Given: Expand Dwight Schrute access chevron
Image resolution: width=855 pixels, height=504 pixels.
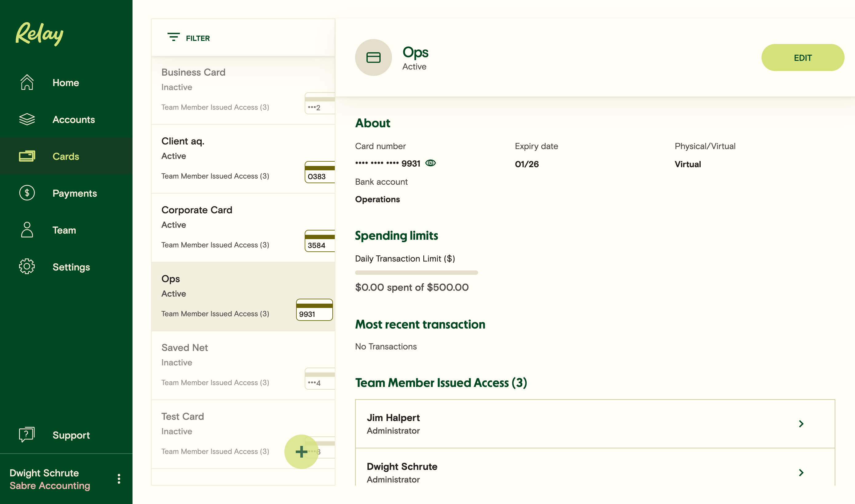Looking at the screenshot, I should tap(801, 472).
